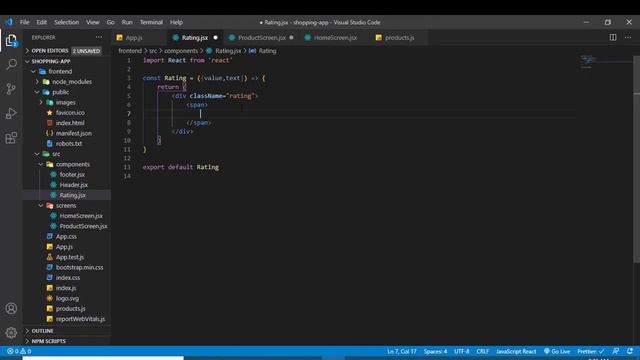Viewport: 640px width, 360px height.
Task: Click unsaved dot on Rating.jsx tab
Action: 216,38
